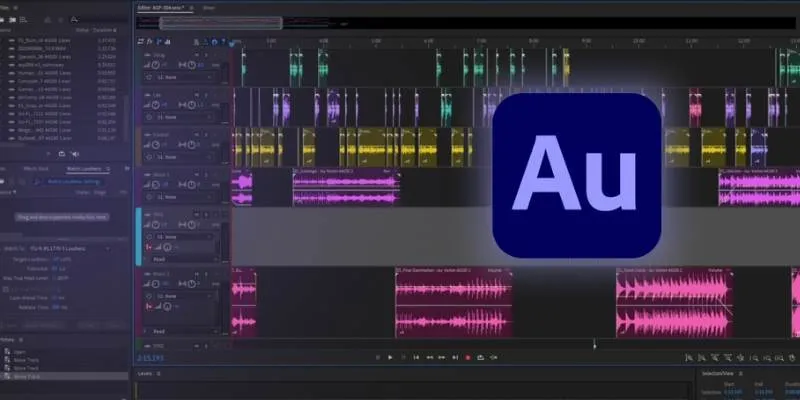The image size is (800, 400).
Task: Adjust the Dialog track volume knob
Action: tap(156, 65)
